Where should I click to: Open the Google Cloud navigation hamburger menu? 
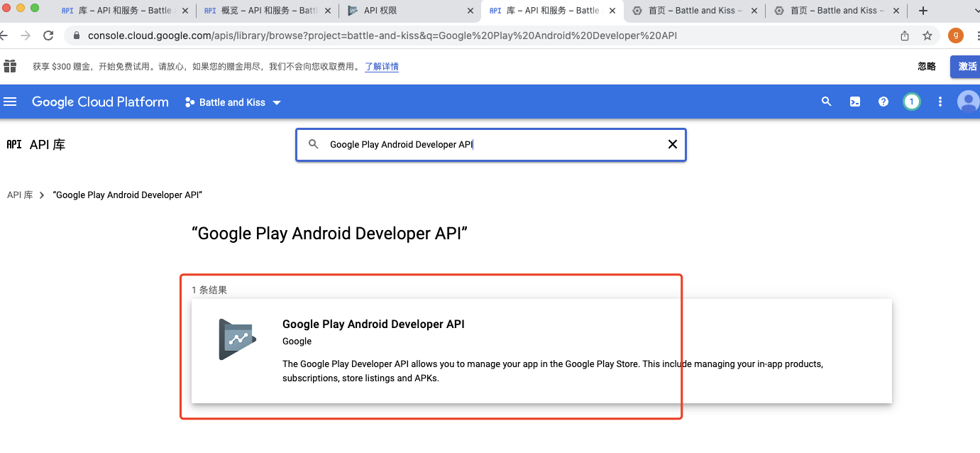point(10,102)
